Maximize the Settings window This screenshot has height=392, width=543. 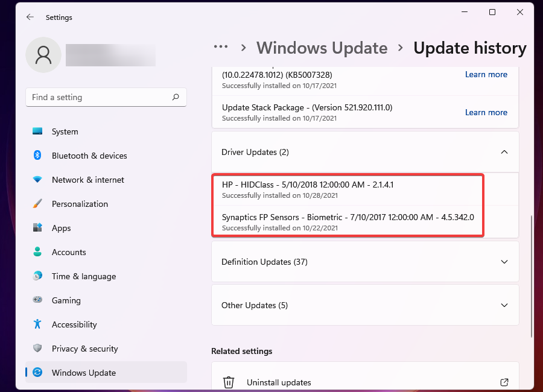tap(492, 12)
